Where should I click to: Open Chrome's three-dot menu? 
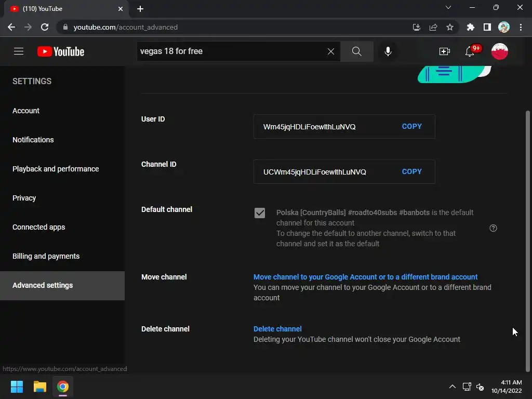(521, 27)
